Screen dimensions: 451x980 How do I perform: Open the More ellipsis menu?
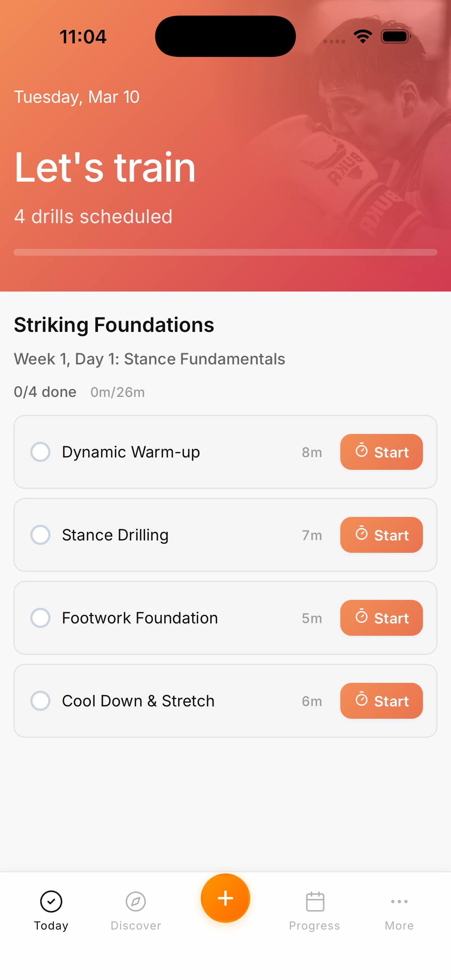tap(399, 901)
